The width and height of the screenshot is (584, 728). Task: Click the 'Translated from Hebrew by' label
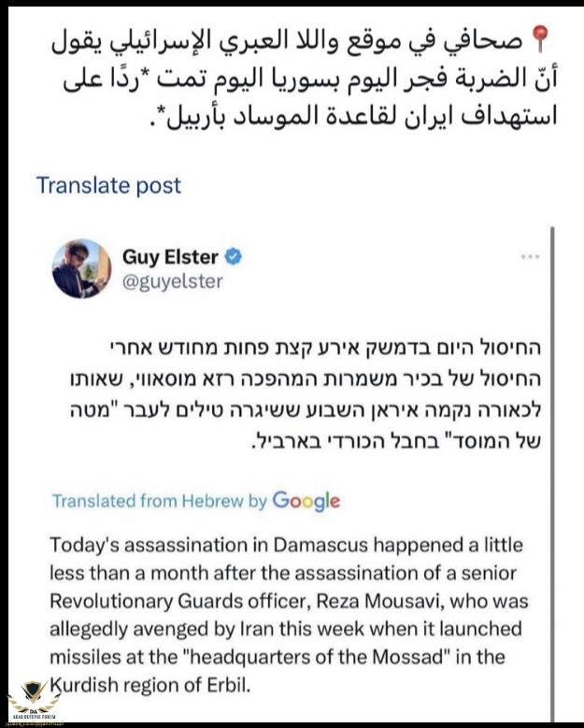[160, 501]
